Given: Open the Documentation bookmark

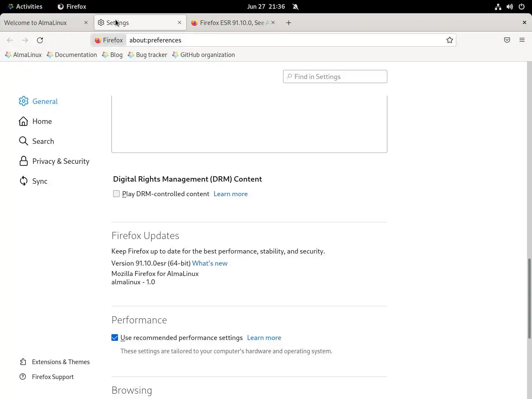Looking at the screenshot, I should coord(72,55).
